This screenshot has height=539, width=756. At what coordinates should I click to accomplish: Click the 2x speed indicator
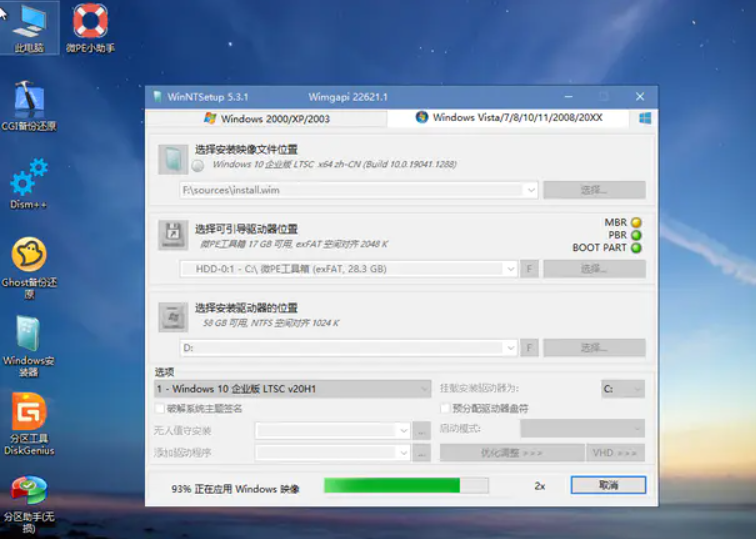(540, 486)
